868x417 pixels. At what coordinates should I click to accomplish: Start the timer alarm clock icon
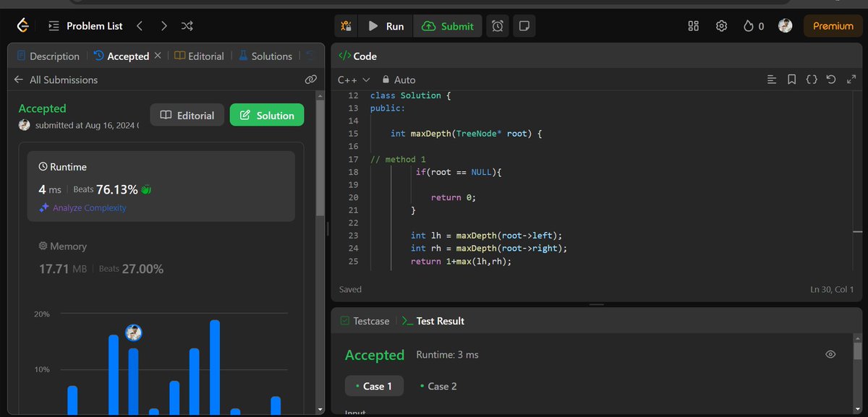click(x=498, y=26)
